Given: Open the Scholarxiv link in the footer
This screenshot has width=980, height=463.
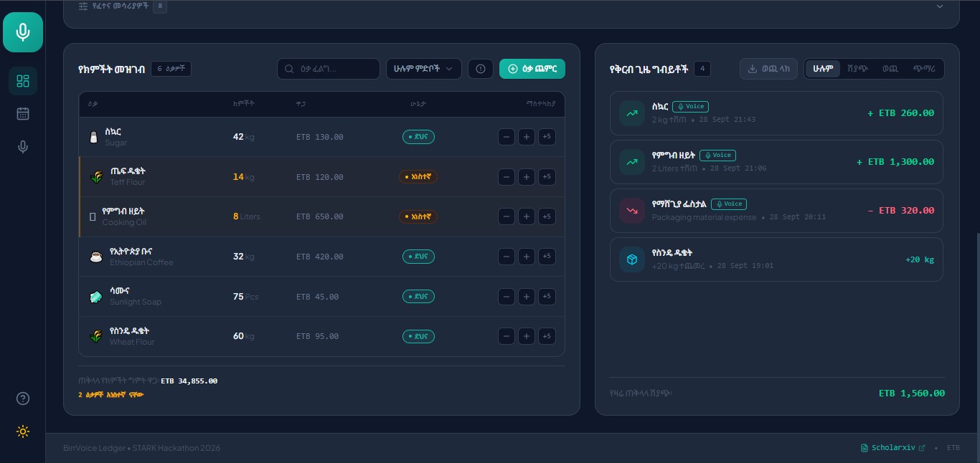Looking at the screenshot, I should point(893,448).
